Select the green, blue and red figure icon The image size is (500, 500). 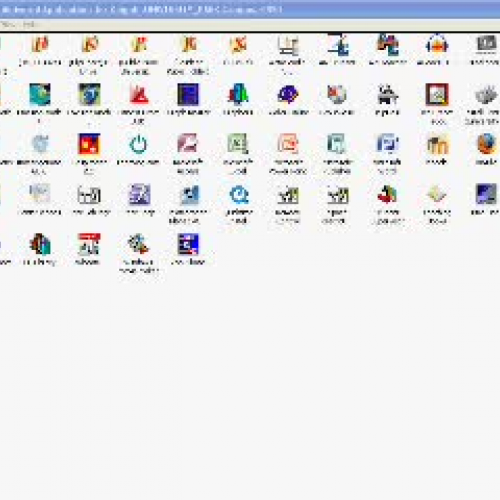click(238, 94)
